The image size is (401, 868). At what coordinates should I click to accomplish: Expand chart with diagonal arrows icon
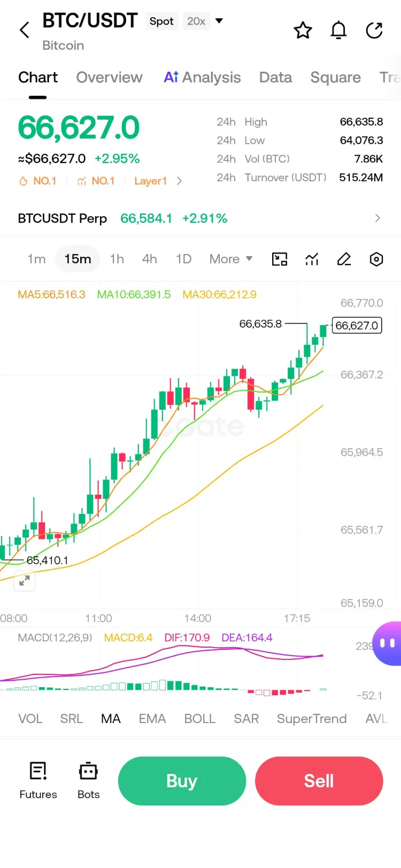tap(25, 580)
